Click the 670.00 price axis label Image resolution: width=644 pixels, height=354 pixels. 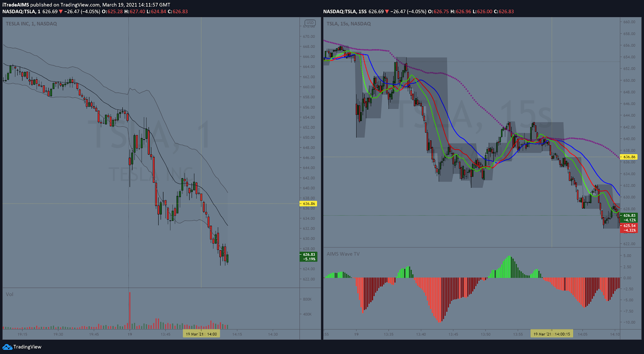point(309,37)
